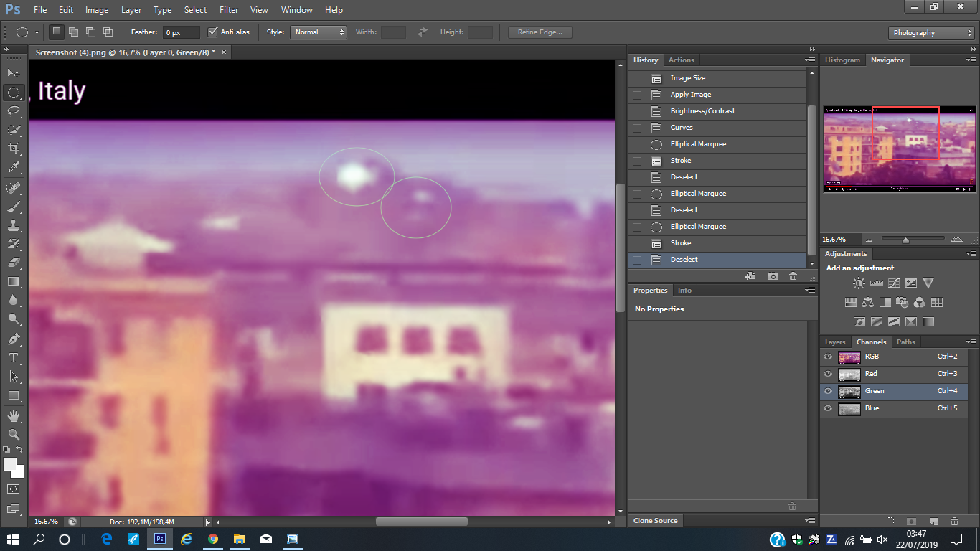980x551 pixels.
Task: Open the Photography workspace dropdown
Action: coord(931,33)
